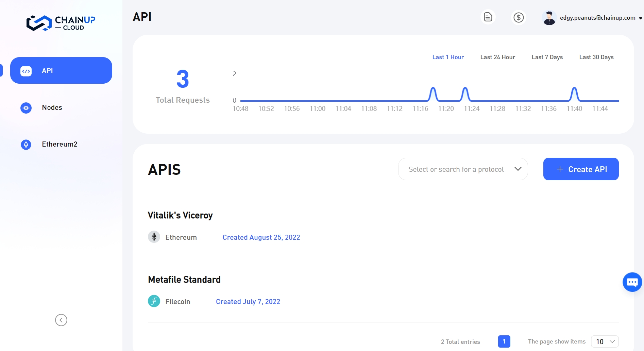Click the Create API button
Image resolution: width=644 pixels, height=351 pixels.
pyautogui.click(x=581, y=169)
